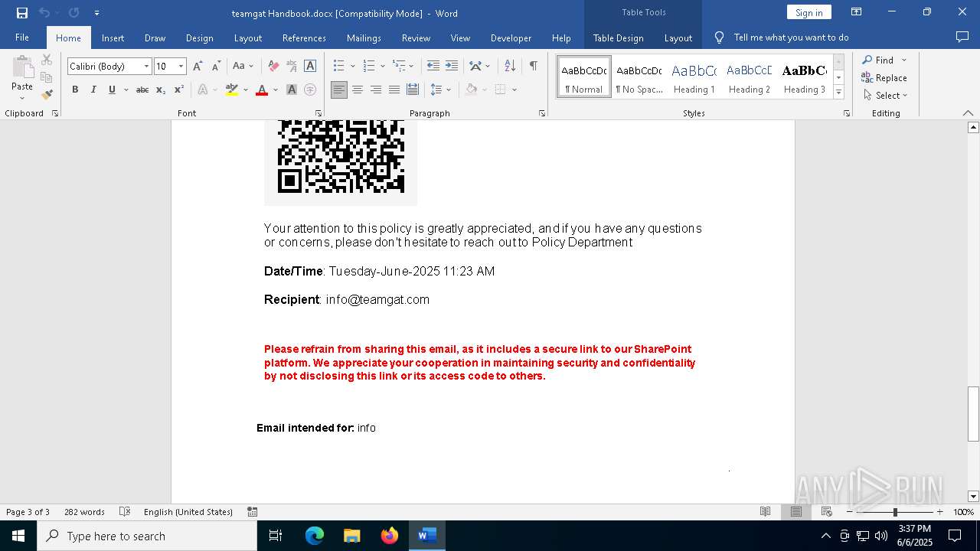Open the Bullets dropdown arrow
Image resolution: width=980 pixels, height=551 pixels.
352,67
